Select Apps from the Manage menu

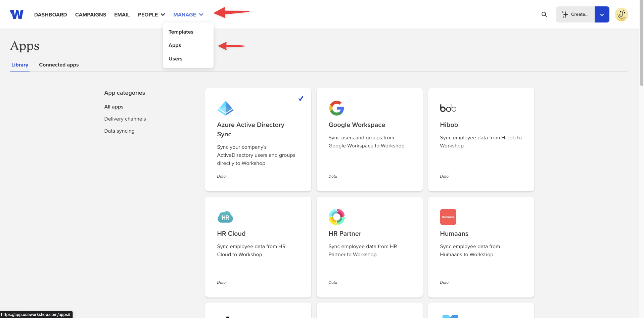click(x=175, y=45)
